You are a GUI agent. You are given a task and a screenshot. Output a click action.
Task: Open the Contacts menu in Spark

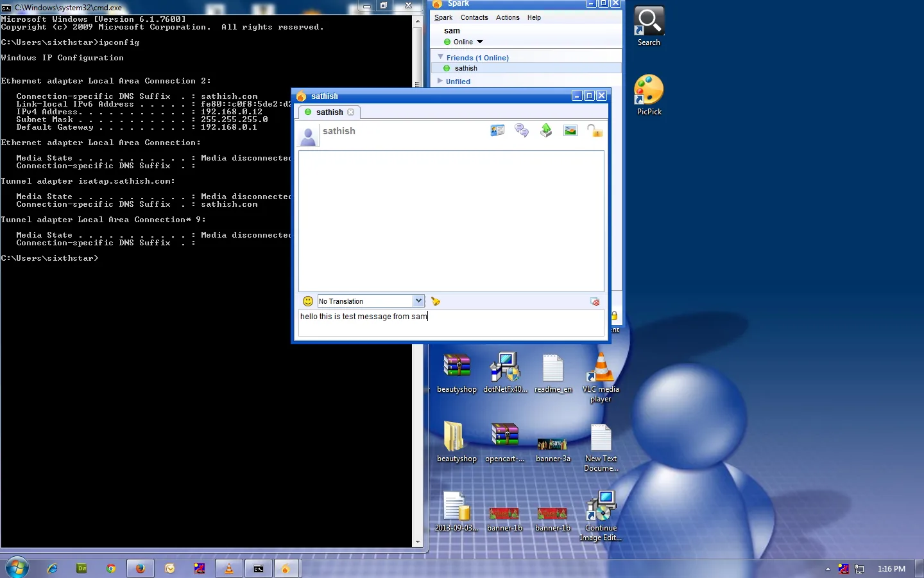pos(474,17)
